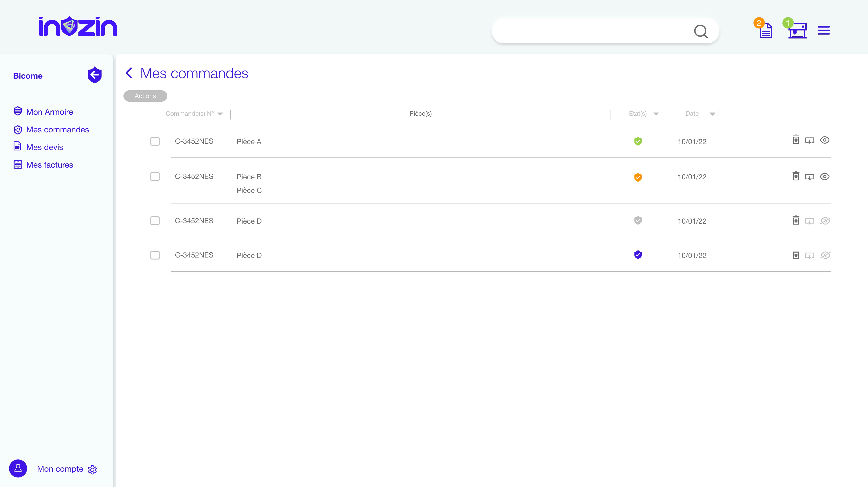Image resolution: width=868 pixels, height=487 pixels.
Task: Click delete icon on Pièce A row
Action: 796,139
